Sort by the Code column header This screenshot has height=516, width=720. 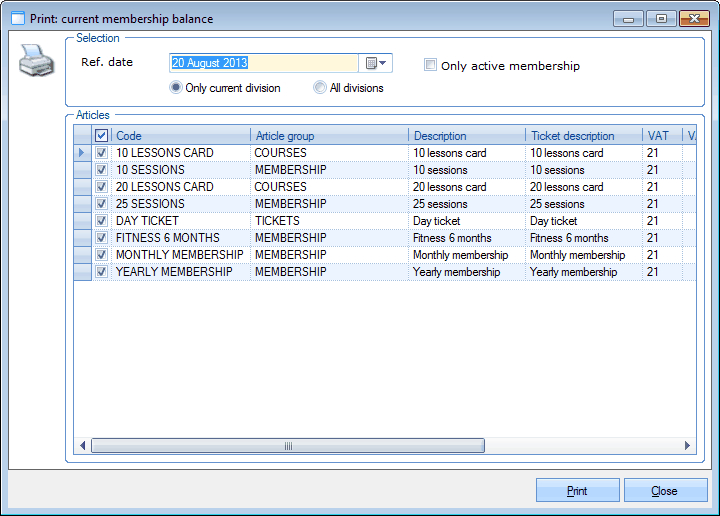click(x=180, y=136)
